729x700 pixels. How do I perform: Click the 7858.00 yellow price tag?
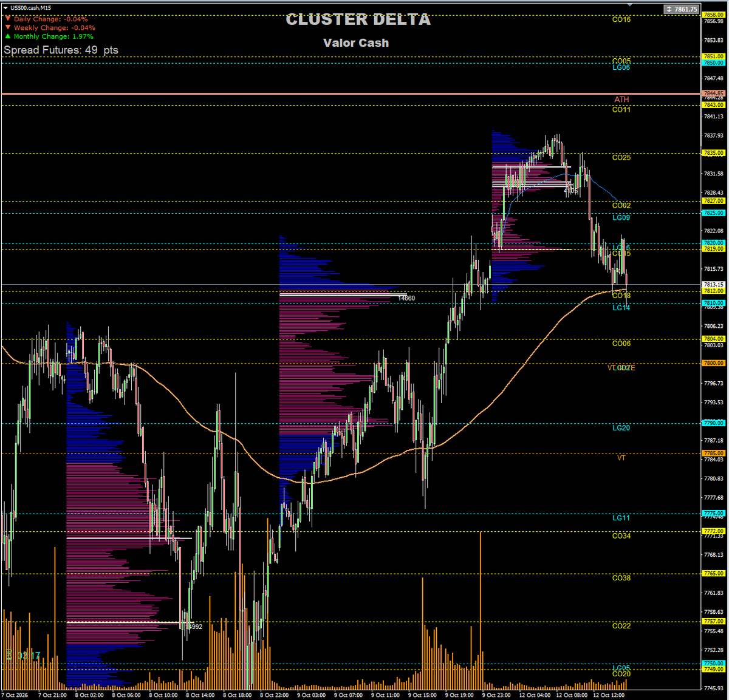pos(713,15)
